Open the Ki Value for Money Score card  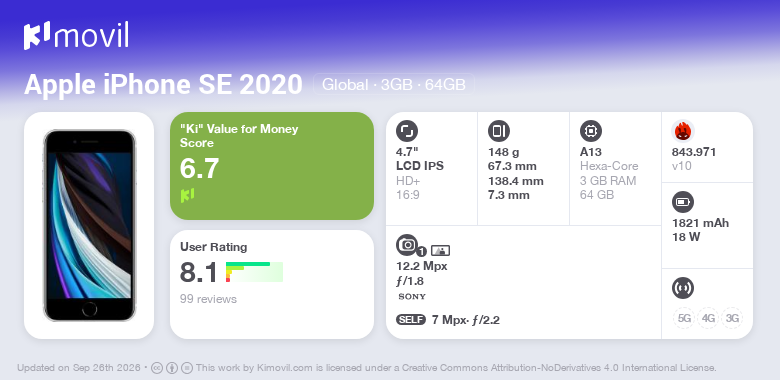(272, 166)
